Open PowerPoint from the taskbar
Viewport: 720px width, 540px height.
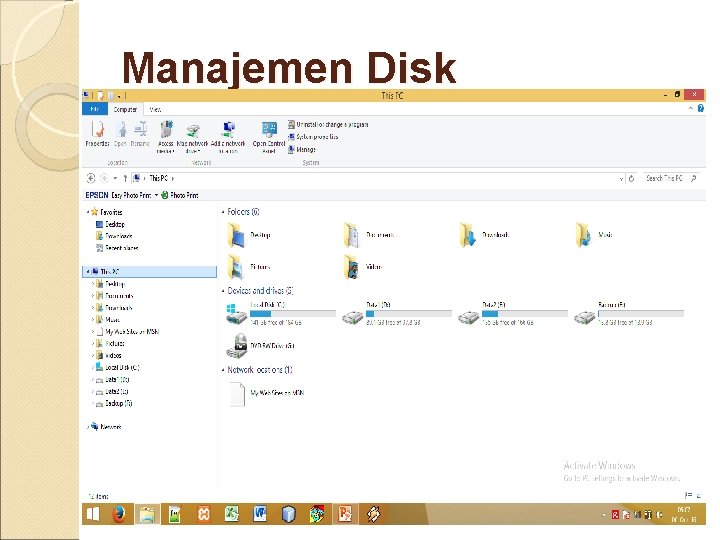pyautogui.click(x=345, y=514)
